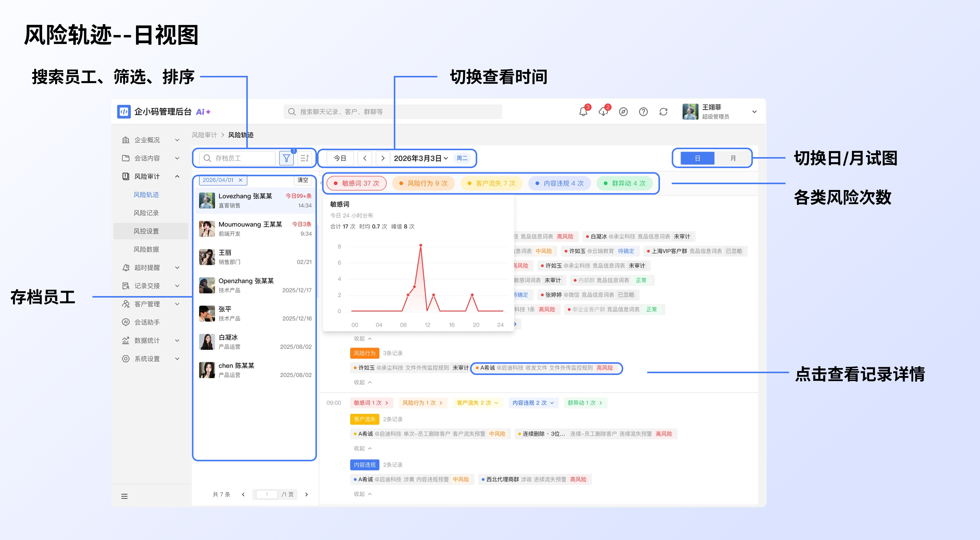Image resolution: width=980 pixels, height=540 pixels.
Task: Click the 清空 clear filters button
Action: [303, 180]
